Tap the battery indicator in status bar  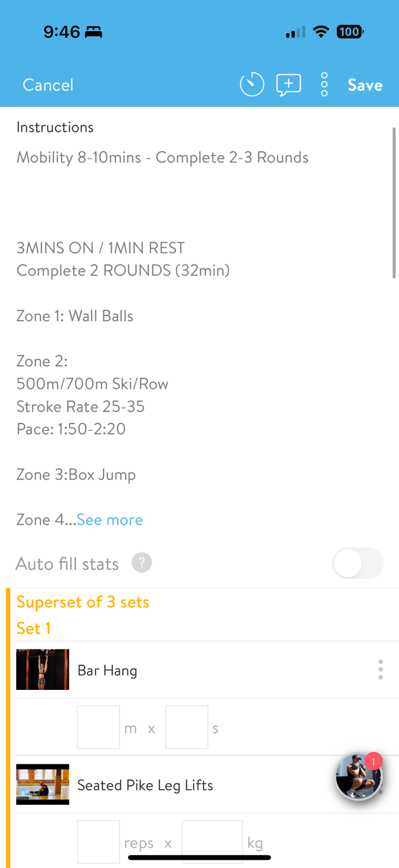coord(349,32)
